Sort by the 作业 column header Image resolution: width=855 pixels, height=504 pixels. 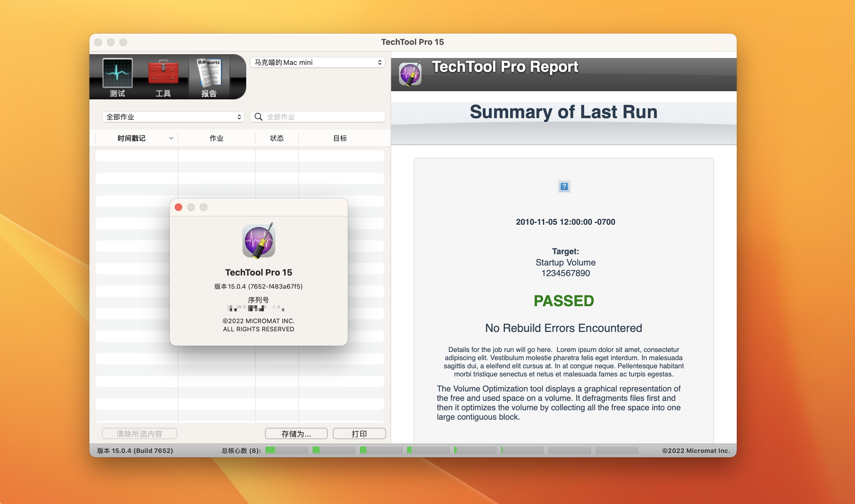tap(216, 138)
